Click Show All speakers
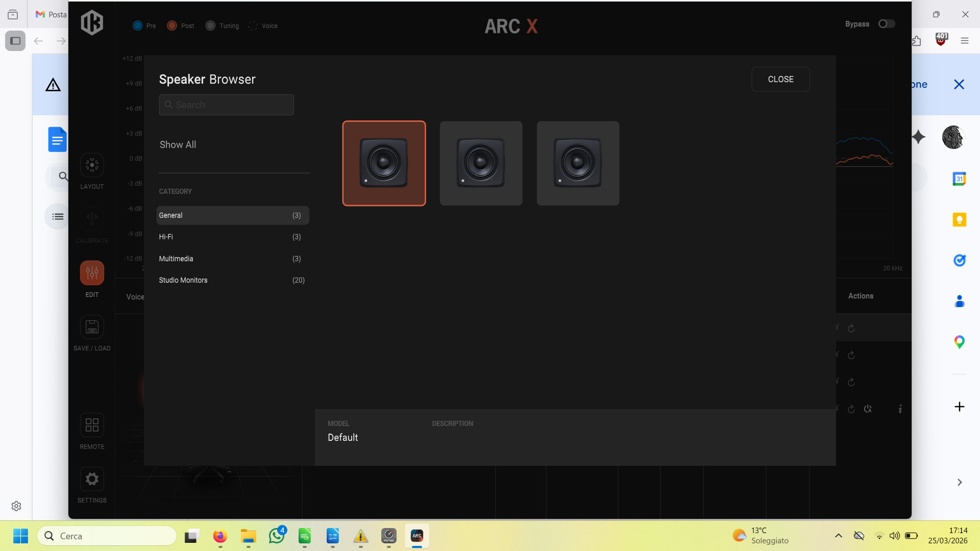 coord(178,144)
